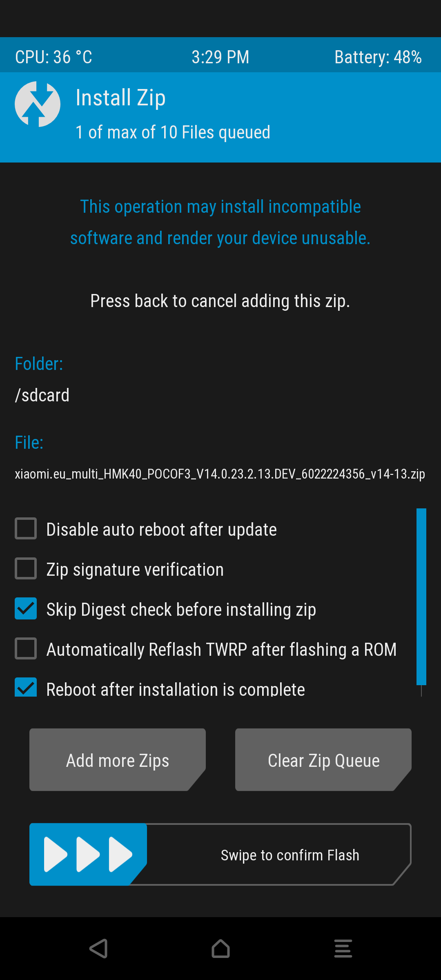The width and height of the screenshot is (441, 980).
Task: Tap the CPU temperature status text
Action: 53,57
